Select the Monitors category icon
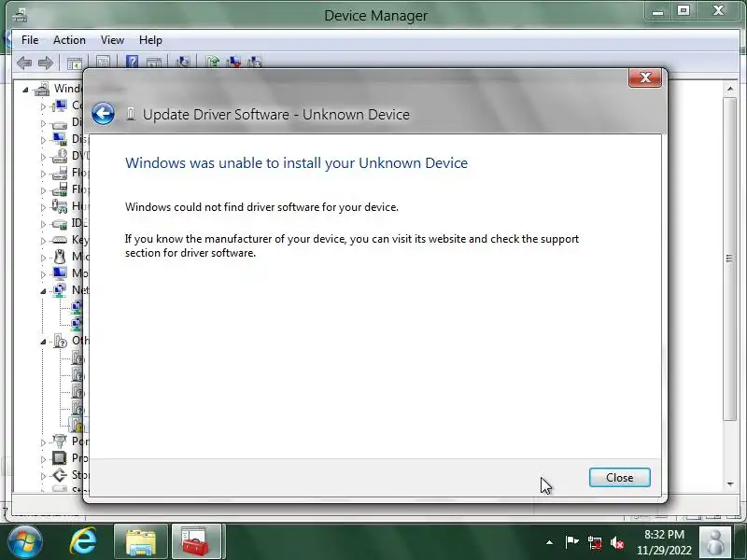 point(60,273)
